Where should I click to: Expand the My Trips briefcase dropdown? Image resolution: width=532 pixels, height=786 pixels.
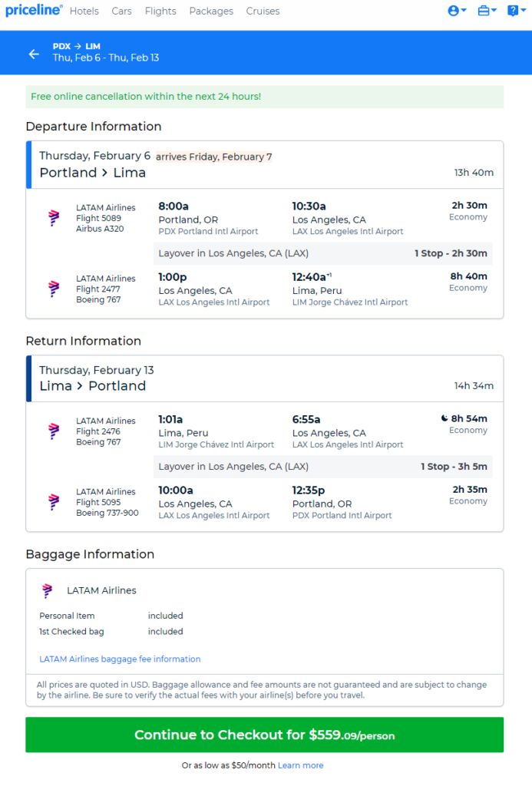[487, 11]
